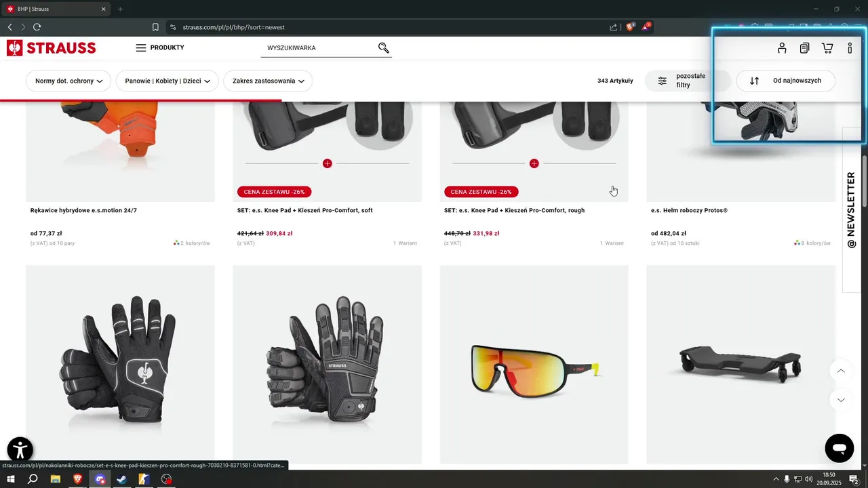This screenshot has height=488, width=868.
Task: Click the share icon in address bar
Action: click(x=613, y=27)
